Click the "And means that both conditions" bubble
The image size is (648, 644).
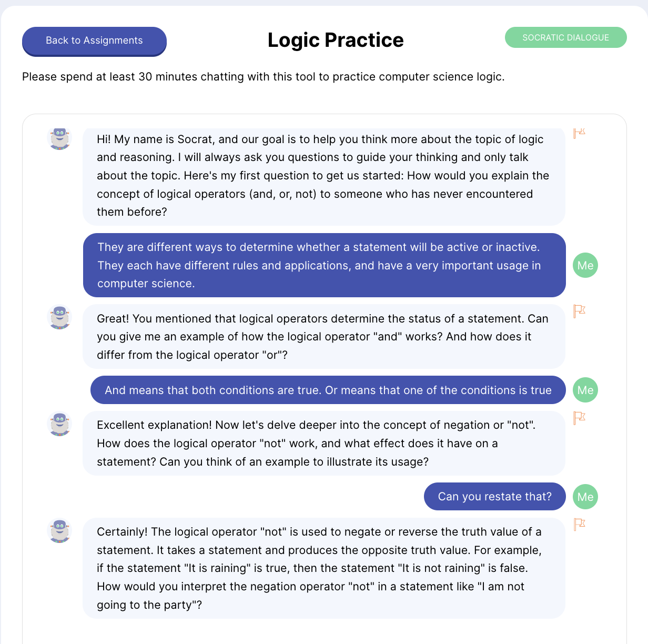coord(328,390)
